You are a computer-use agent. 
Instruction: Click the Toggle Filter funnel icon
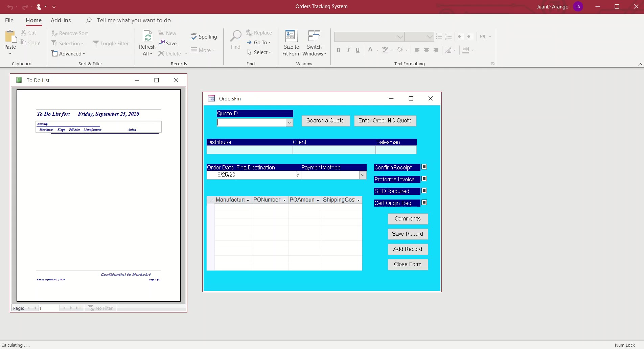point(96,44)
